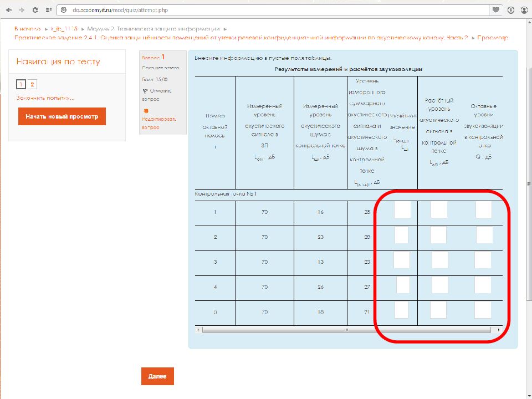Open the В начало breadcrumb
532x399 pixels.
click(28, 29)
